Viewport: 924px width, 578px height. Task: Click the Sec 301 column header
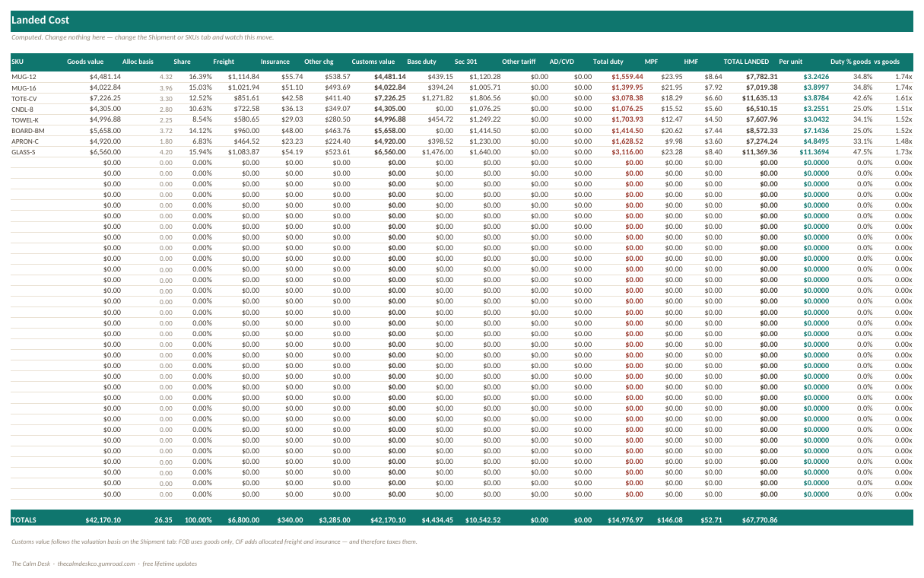point(465,61)
